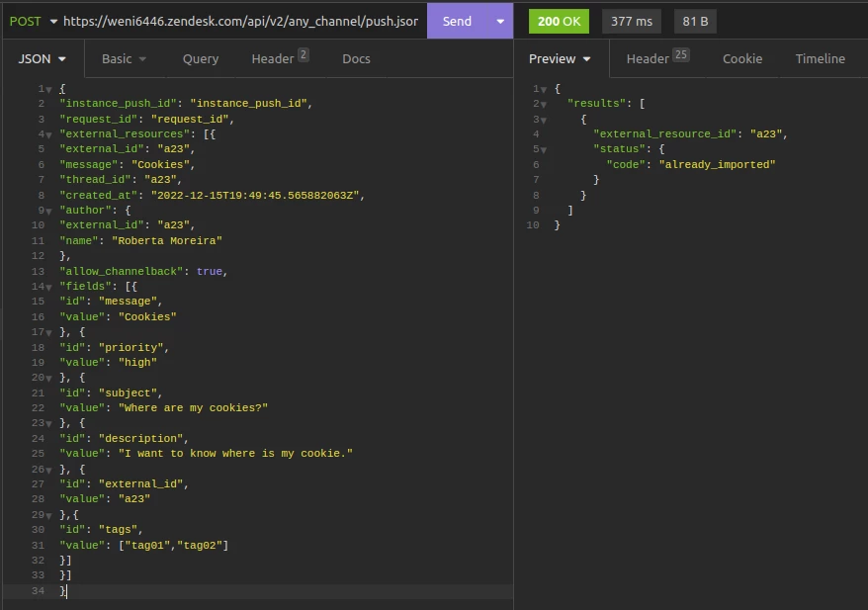Click the 377 ms response time badge
Screen dimensions: 868x610
632,22
